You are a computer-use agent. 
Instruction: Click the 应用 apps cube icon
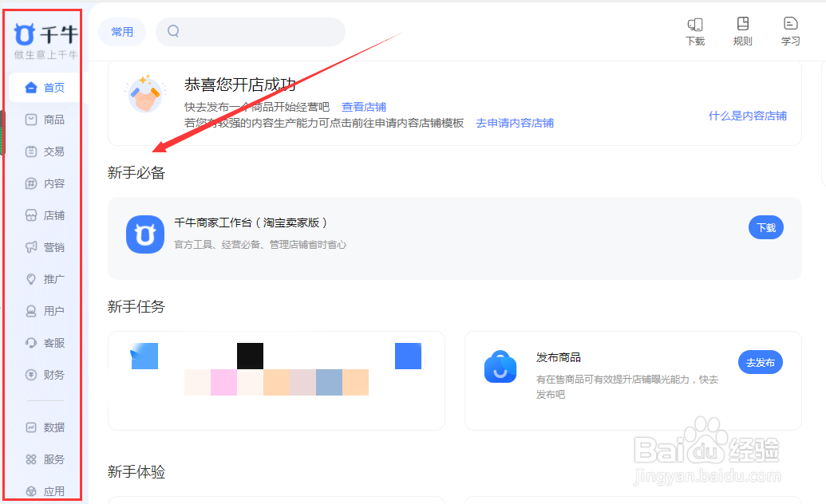pos(31,491)
